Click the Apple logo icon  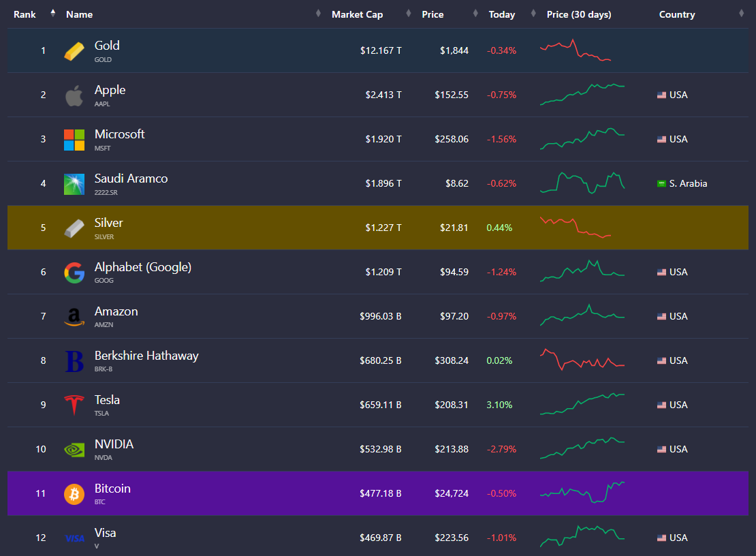(x=74, y=95)
